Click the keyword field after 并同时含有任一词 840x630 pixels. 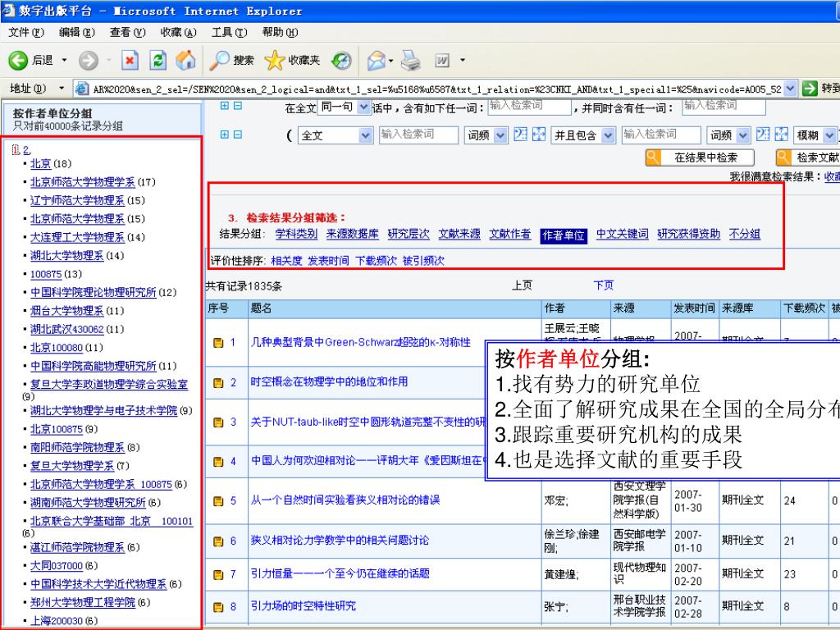(x=724, y=107)
